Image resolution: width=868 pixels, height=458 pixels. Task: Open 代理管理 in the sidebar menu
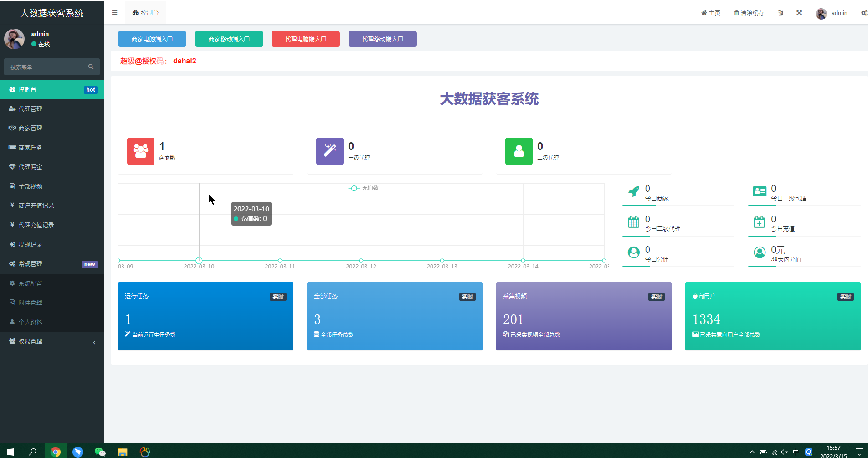pos(52,109)
